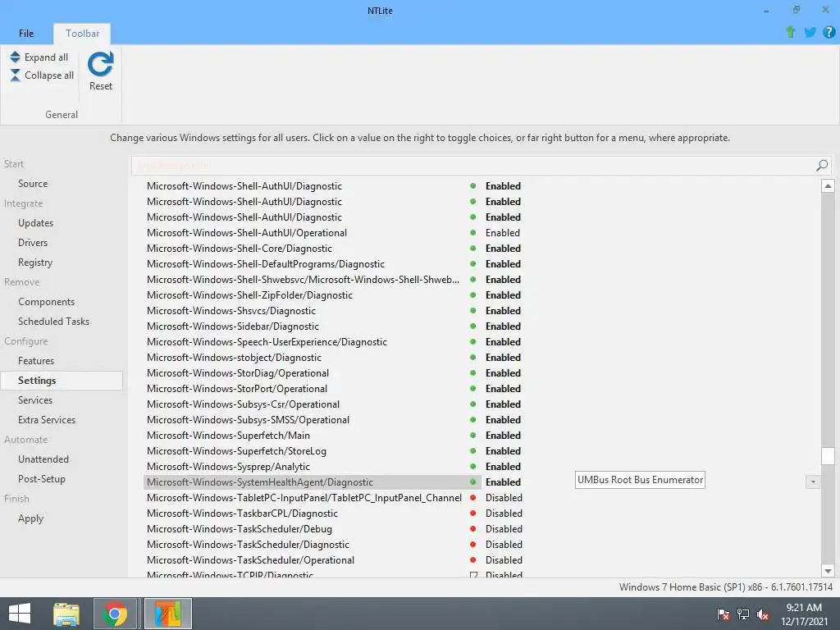Go to Source page in sidebar
Screen dimensions: 840x630
tap(33, 183)
